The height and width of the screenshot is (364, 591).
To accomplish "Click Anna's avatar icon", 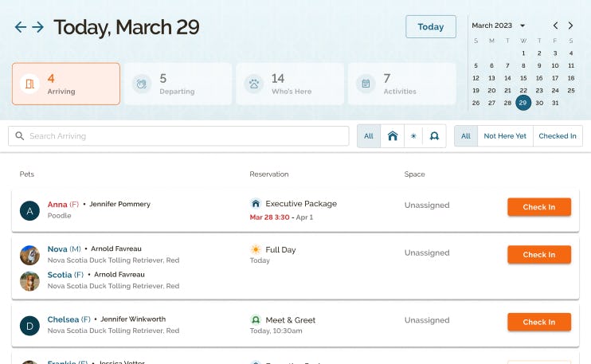I will tap(29, 210).
